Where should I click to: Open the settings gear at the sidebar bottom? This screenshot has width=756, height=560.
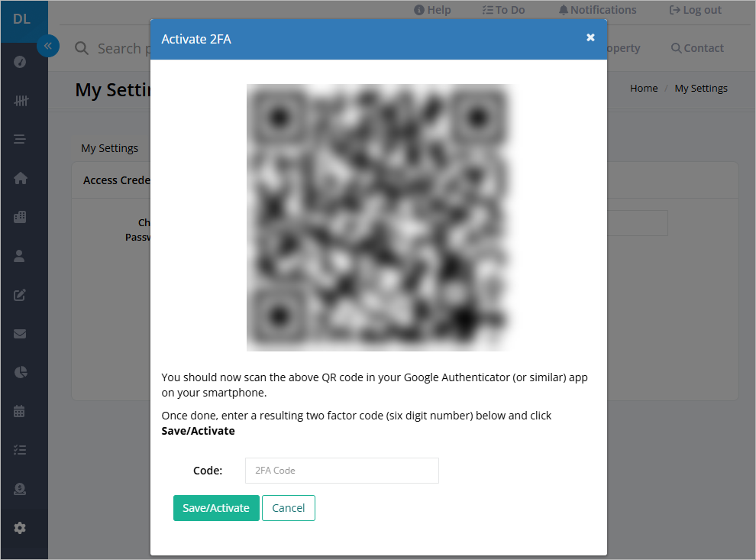(x=20, y=527)
